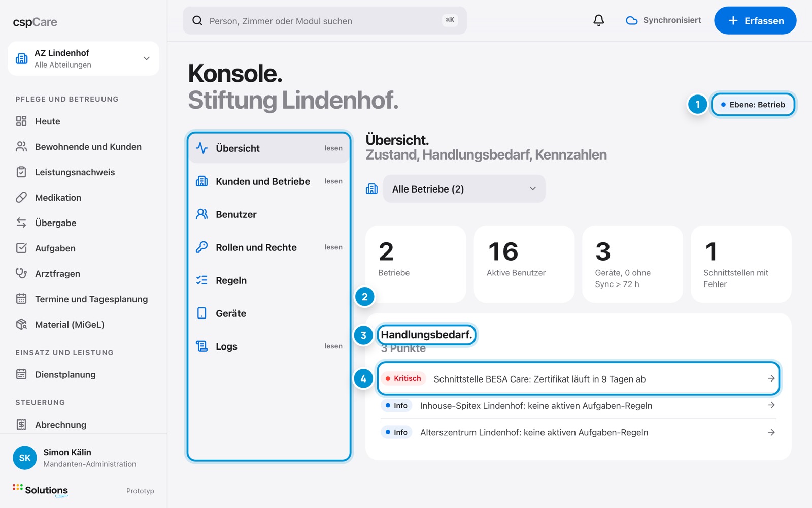Open Medikation menu entry
The height and width of the screenshot is (508, 812).
[83, 197]
